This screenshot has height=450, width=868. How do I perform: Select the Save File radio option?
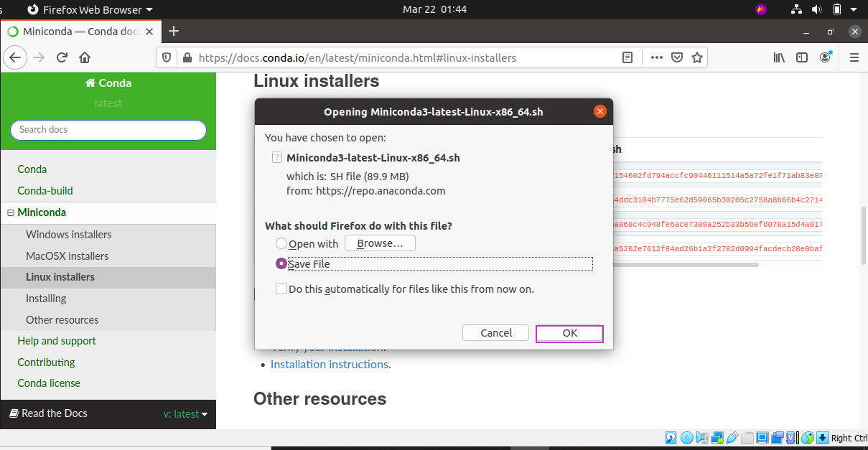(281, 264)
